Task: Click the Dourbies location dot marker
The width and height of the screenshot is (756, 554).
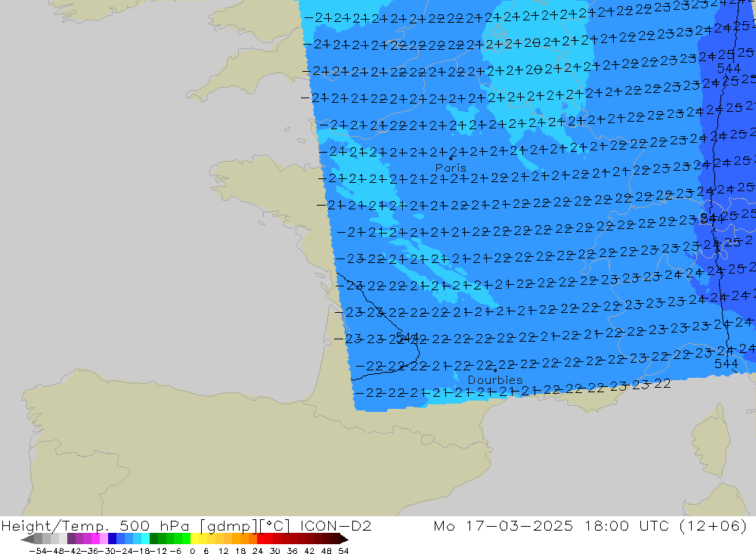Action: (x=495, y=370)
